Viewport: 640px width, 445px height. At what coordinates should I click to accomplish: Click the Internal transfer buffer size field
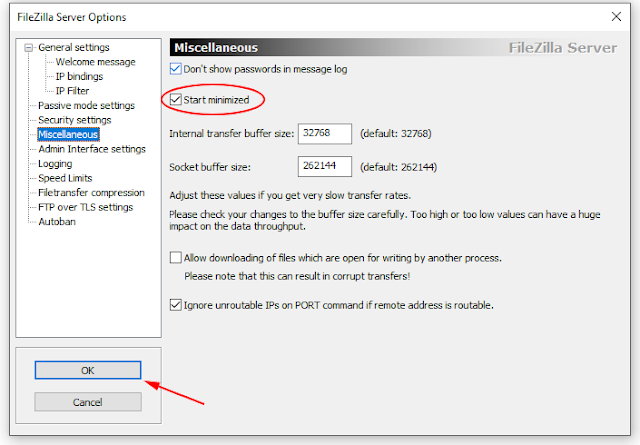coord(325,134)
